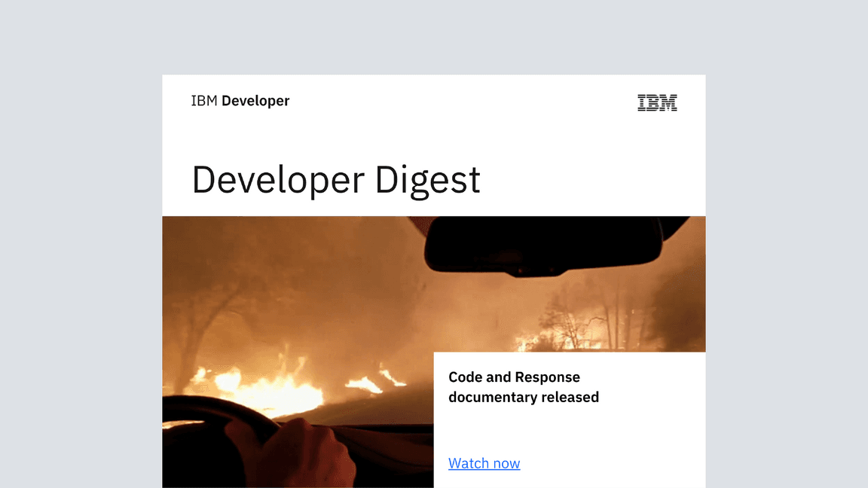Open the Watch now link
Viewport: 868px width, 488px height.
coord(484,463)
